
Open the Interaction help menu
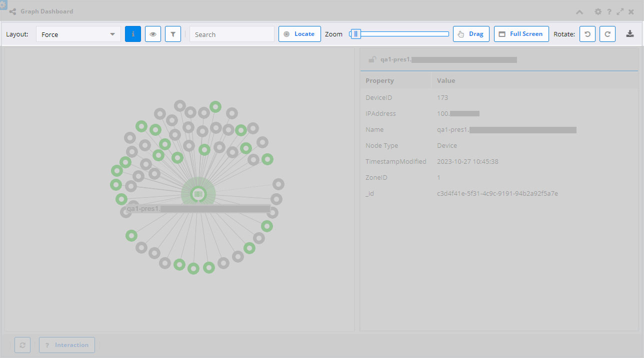(66, 345)
